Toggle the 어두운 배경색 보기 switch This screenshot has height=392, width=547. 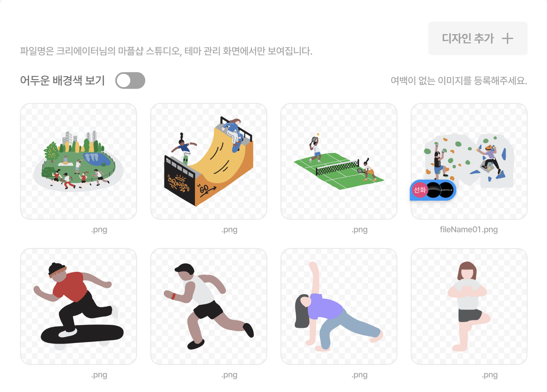pyautogui.click(x=130, y=81)
